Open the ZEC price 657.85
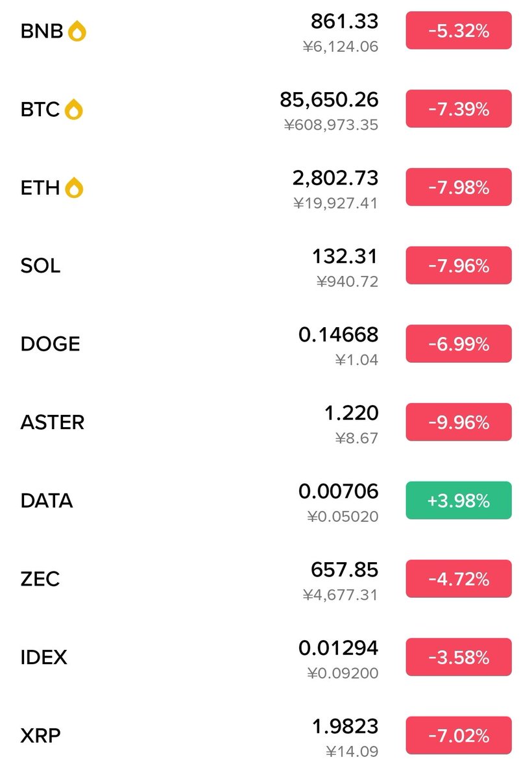Screen dimensions: 532x779 pyautogui.click(x=345, y=569)
